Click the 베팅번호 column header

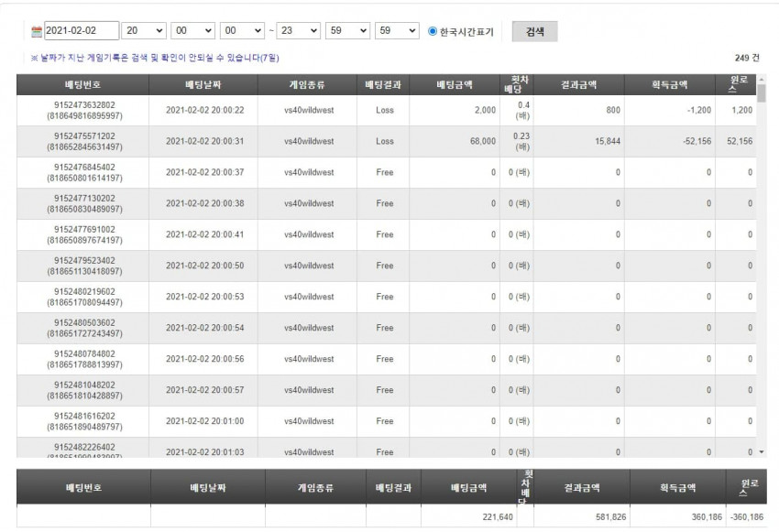(83, 85)
